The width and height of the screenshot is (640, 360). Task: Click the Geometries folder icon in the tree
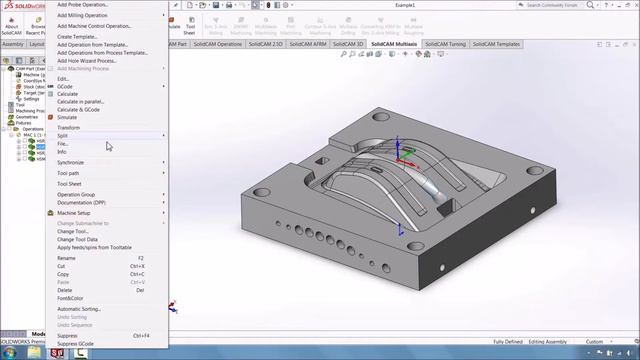(11, 117)
